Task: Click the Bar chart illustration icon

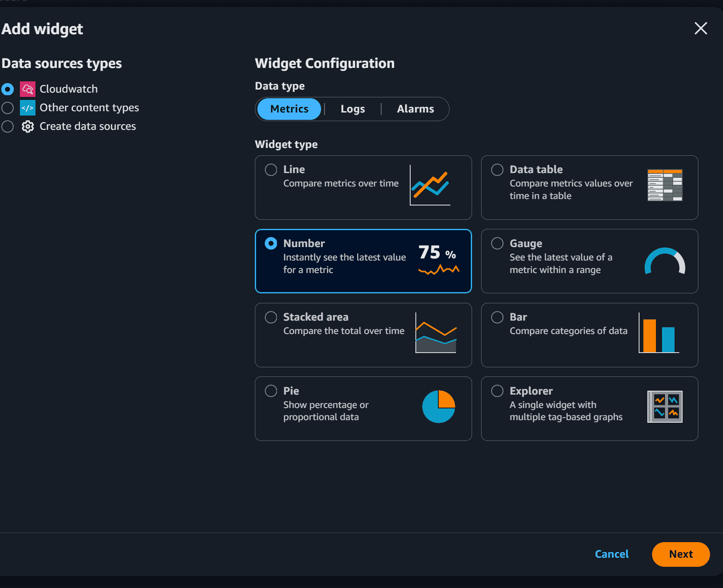Action: click(x=659, y=333)
